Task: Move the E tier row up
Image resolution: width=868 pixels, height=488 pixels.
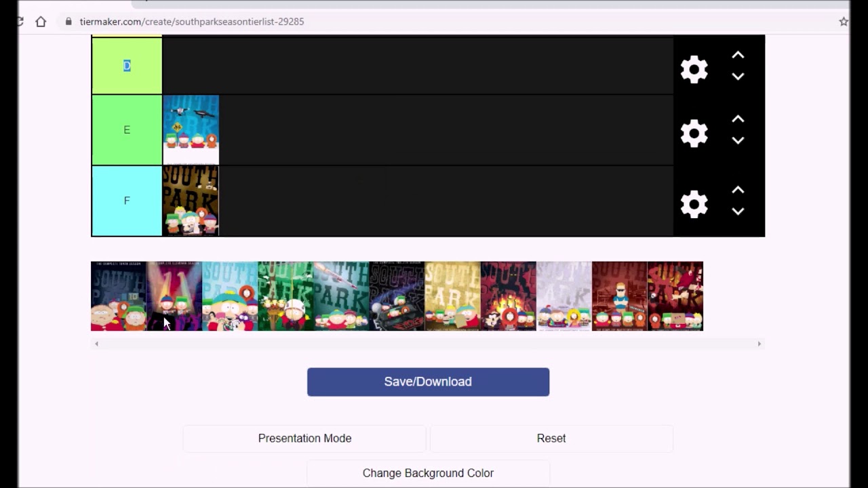Action: coord(738,119)
